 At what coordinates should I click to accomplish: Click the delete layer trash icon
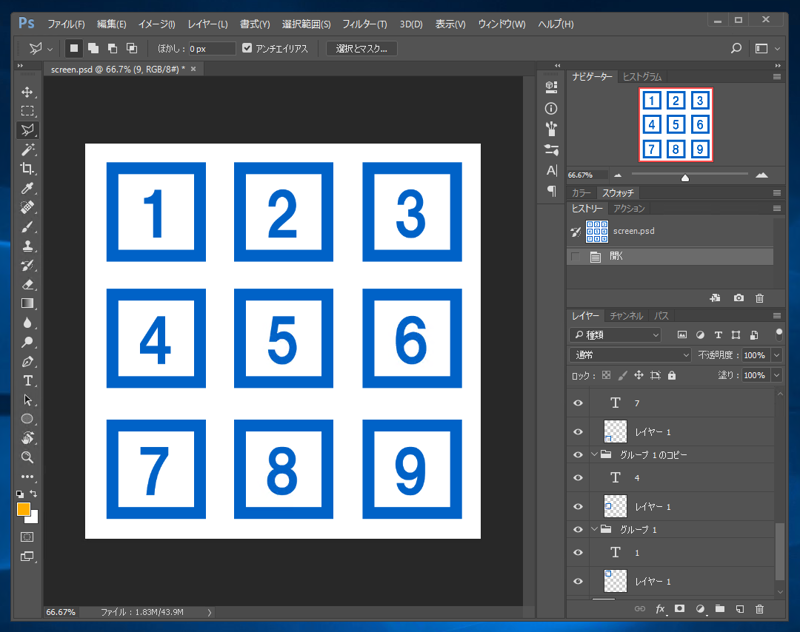[759, 608]
